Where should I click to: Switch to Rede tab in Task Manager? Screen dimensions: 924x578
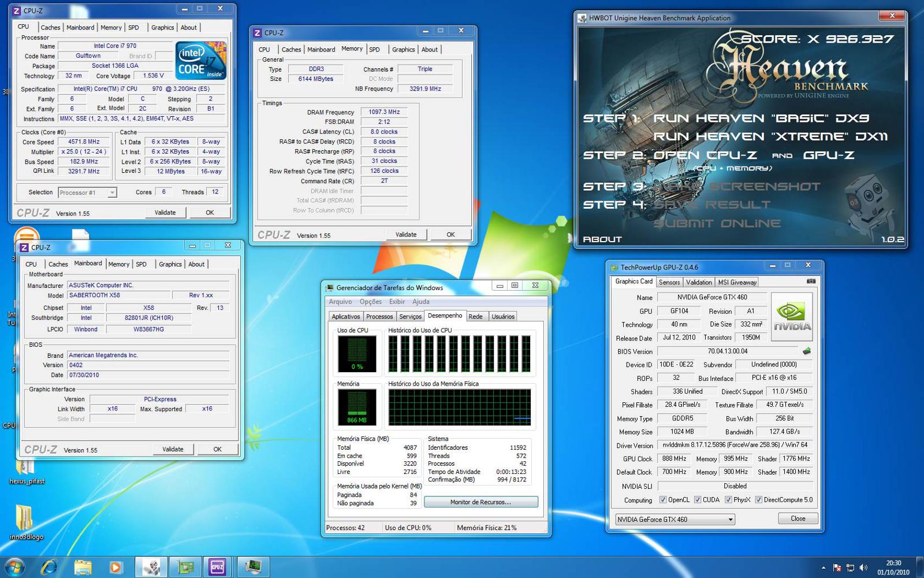[x=475, y=316]
